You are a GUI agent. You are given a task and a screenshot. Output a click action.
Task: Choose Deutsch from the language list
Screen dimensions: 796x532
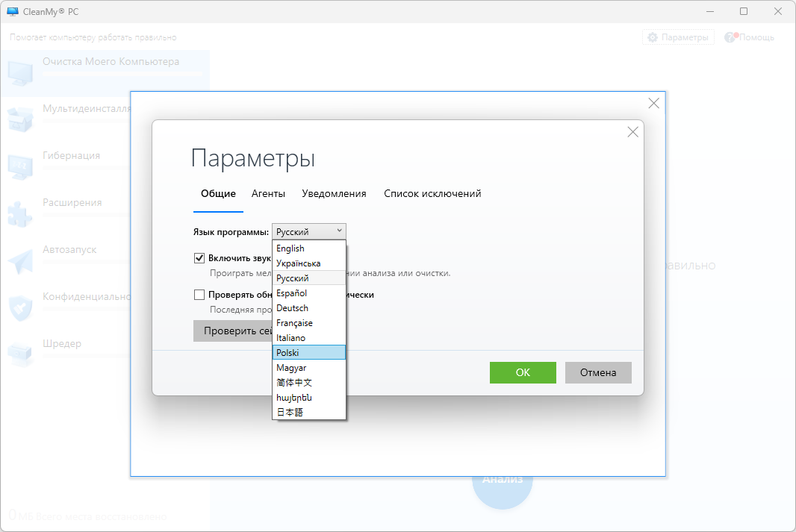[309, 308]
